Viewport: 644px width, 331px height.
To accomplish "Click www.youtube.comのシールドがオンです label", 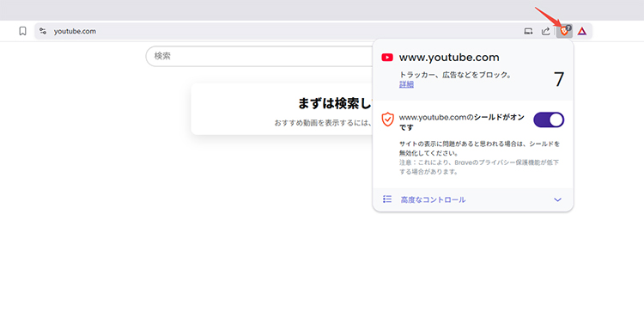I will 462,123.
